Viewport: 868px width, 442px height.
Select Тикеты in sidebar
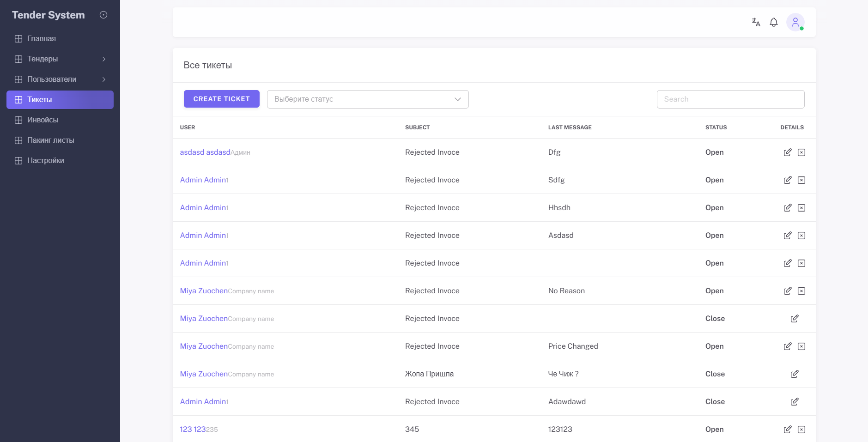click(60, 100)
